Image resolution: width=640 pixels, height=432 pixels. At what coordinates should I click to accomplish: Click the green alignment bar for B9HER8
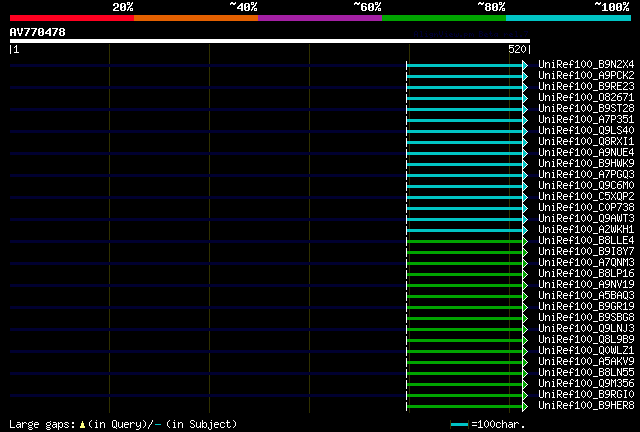click(x=465, y=407)
